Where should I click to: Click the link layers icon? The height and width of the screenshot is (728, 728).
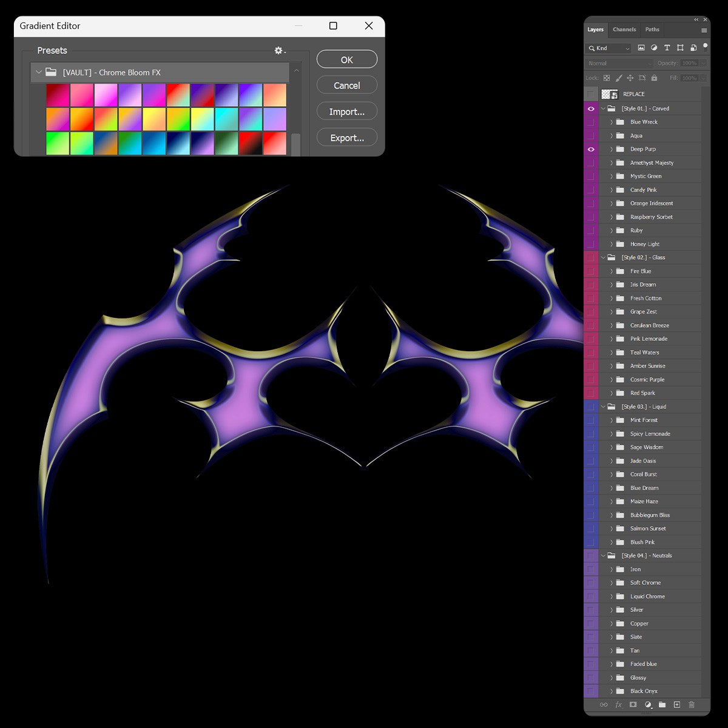point(604,704)
